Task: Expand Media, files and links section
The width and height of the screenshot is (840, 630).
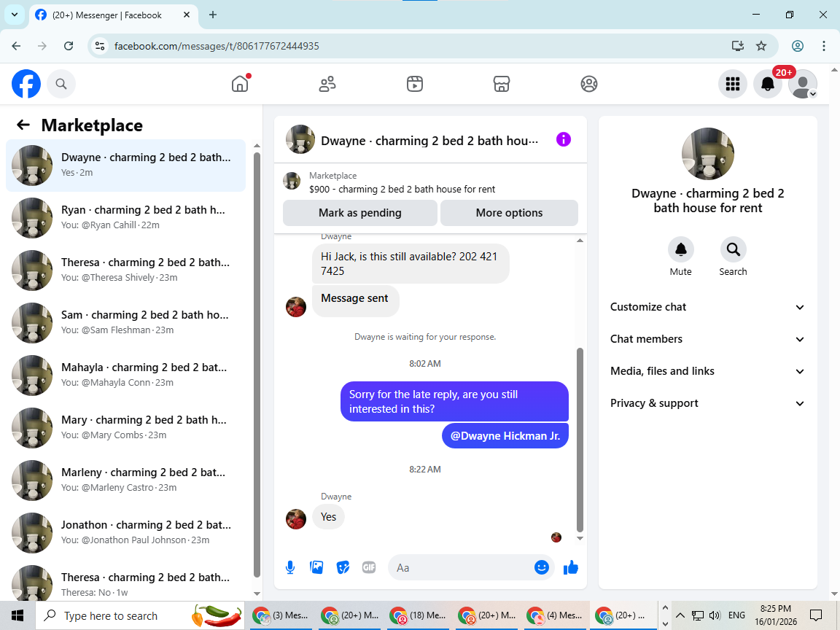Action: click(x=707, y=371)
